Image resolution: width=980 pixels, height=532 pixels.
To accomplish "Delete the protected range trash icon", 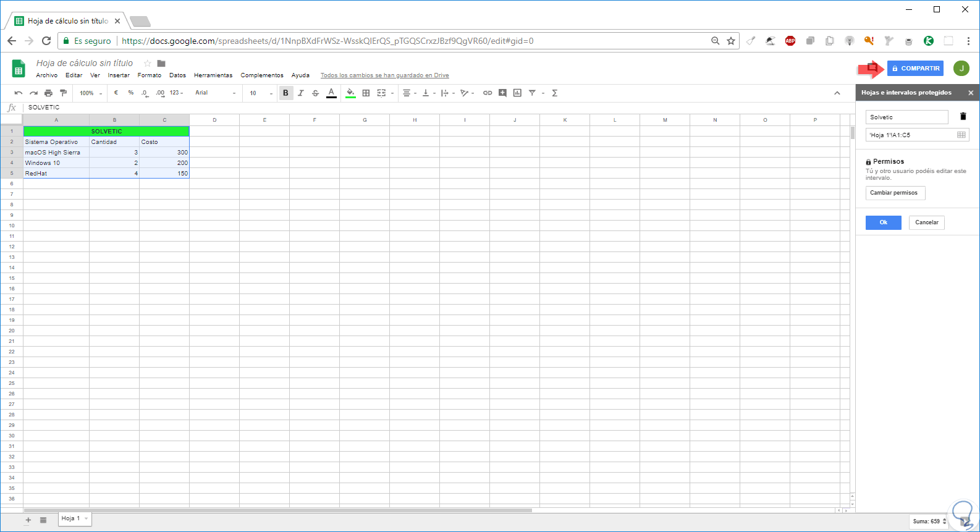I will coord(963,116).
